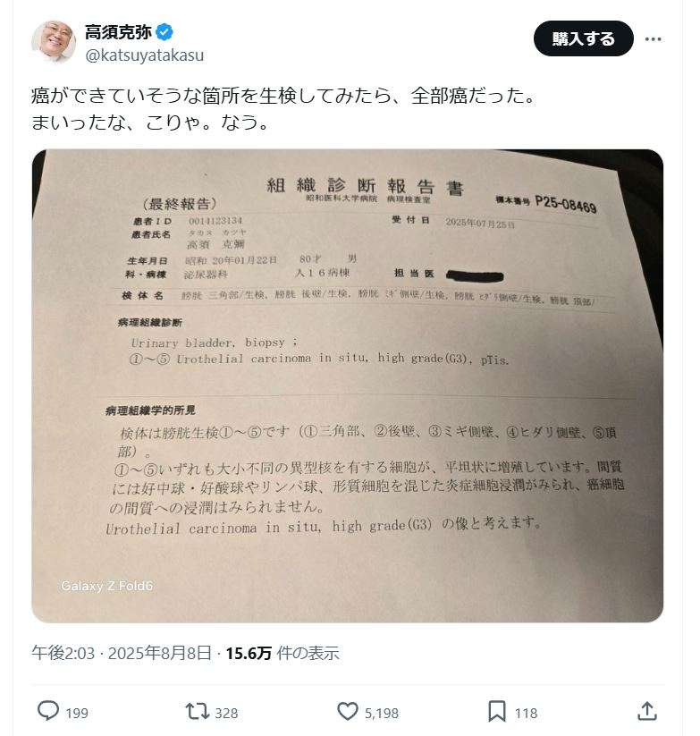700x736 pixels.
Task: Click the 118 bookmarks count
Action: pyautogui.click(x=526, y=713)
